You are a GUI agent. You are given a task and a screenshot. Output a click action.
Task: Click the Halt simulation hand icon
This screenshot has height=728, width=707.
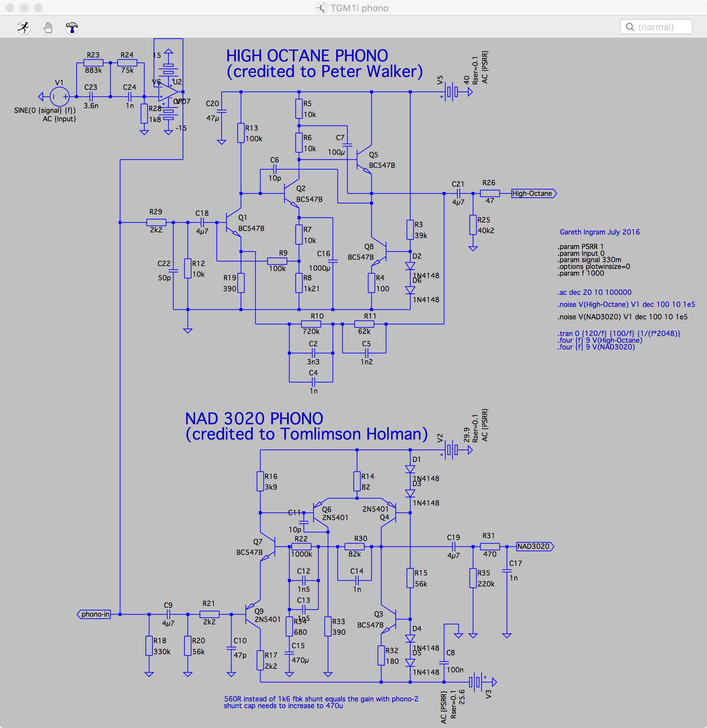tap(48, 28)
